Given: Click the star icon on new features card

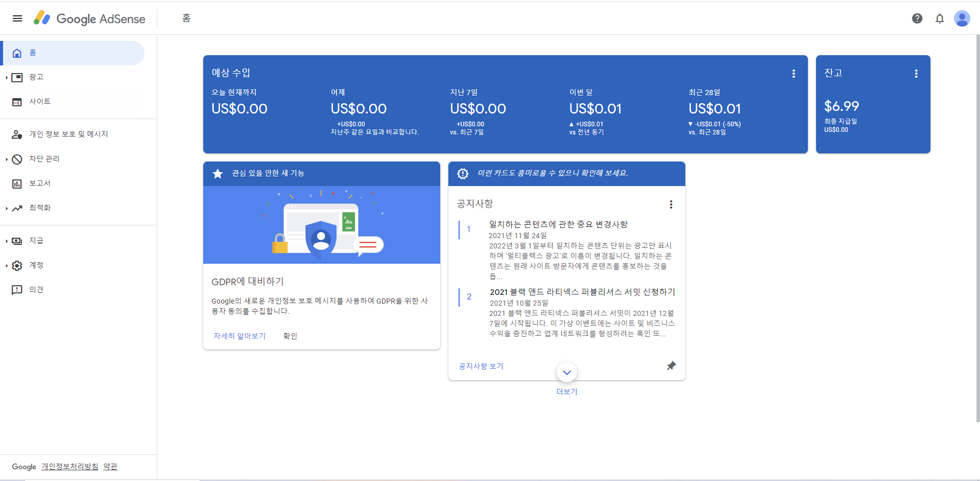Looking at the screenshot, I should (218, 174).
